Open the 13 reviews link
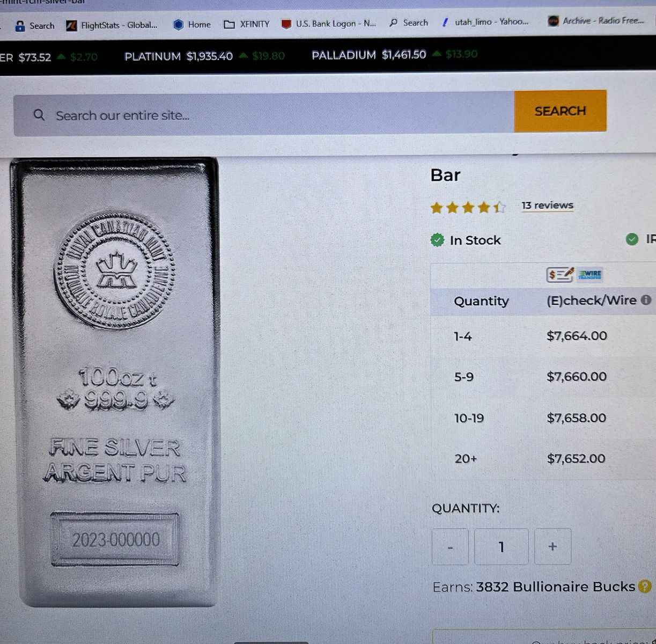 [x=547, y=206]
